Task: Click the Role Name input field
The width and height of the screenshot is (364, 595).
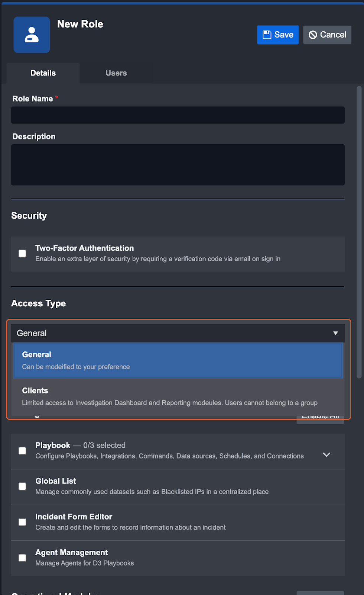Action: click(178, 115)
